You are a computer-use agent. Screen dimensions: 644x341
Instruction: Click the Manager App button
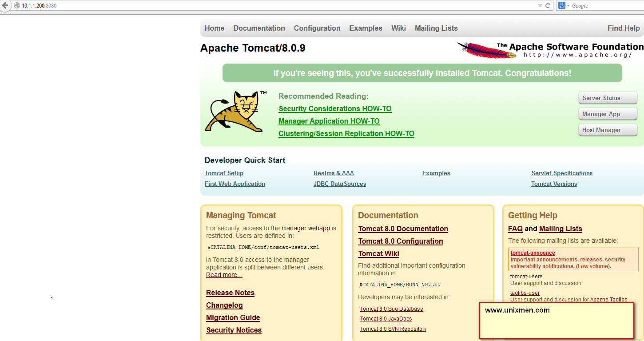tap(608, 114)
